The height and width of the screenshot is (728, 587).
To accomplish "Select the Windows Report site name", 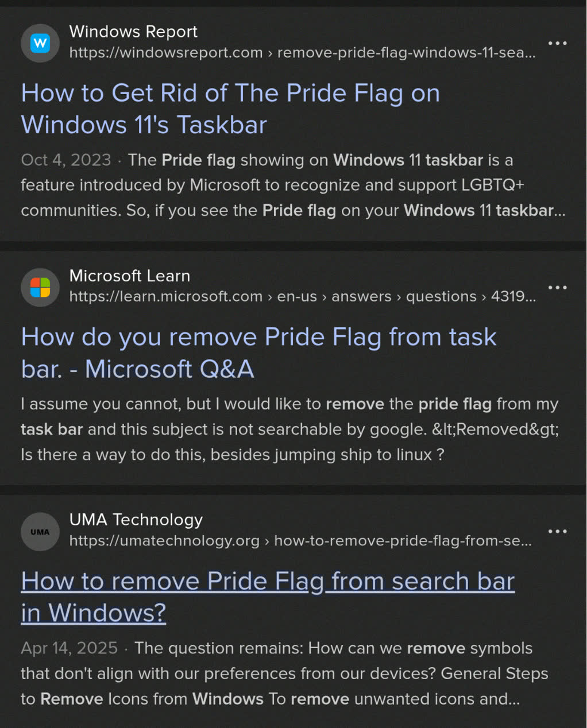I will pos(133,31).
